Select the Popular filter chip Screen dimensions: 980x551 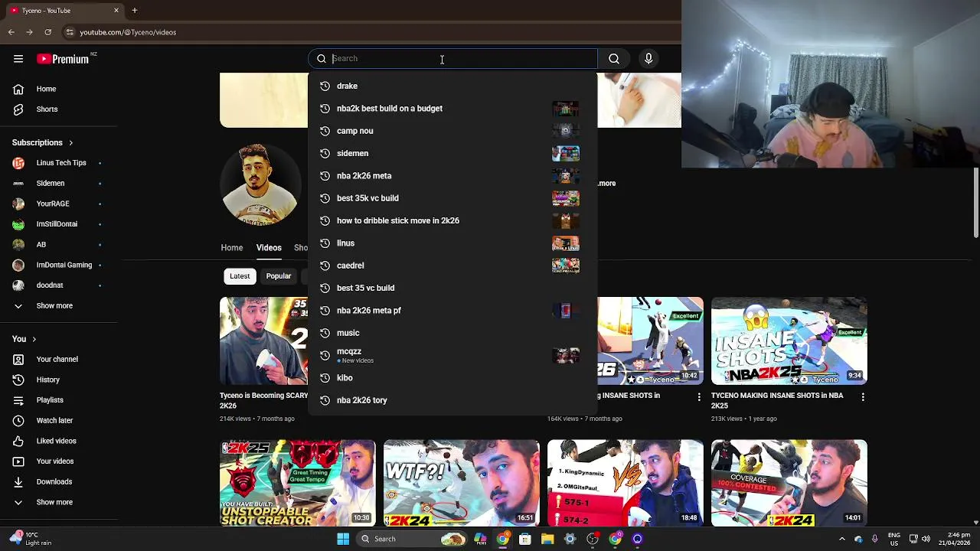(x=279, y=276)
